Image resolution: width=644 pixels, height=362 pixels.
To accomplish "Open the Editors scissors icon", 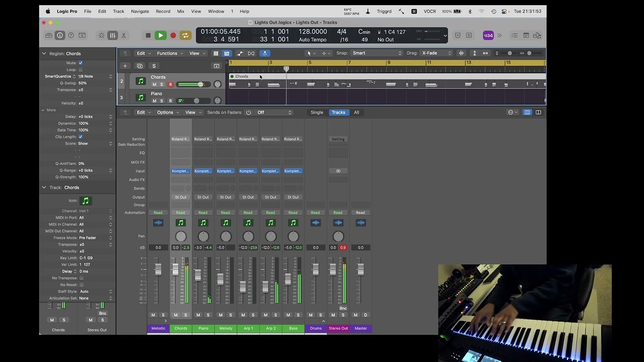I will pos(124,35).
